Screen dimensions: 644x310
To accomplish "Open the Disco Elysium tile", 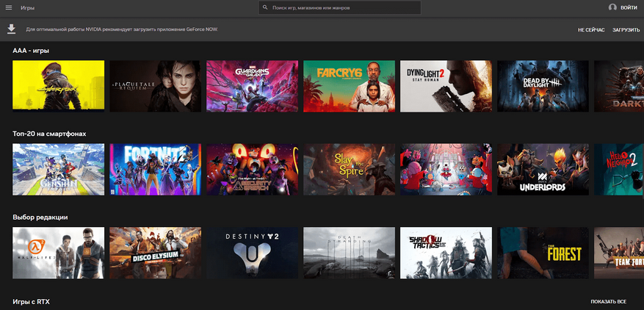I will pos(155,253).
